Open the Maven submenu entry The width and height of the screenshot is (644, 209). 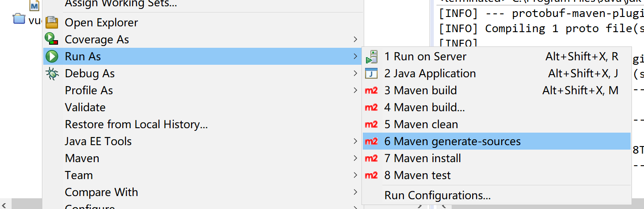coord(82,158)
